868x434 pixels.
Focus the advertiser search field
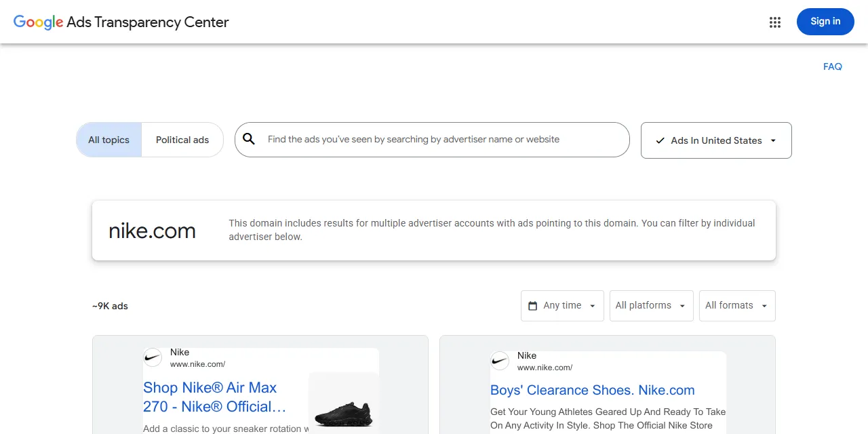pos(432,140)
